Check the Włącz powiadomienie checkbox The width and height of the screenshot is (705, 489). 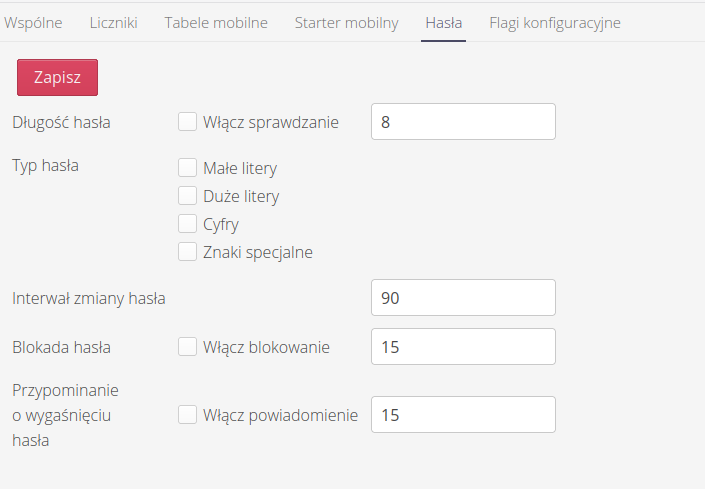point(187,414)
